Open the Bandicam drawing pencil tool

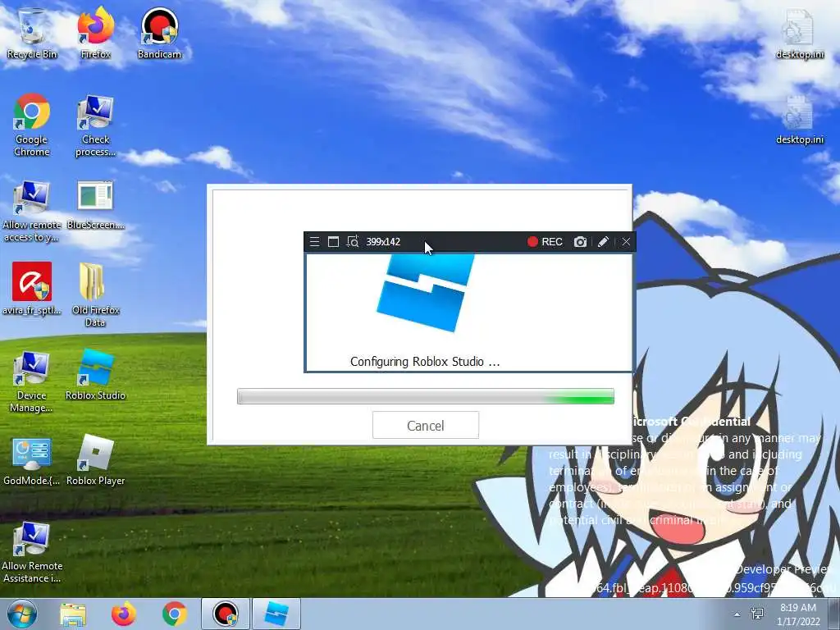603,242
